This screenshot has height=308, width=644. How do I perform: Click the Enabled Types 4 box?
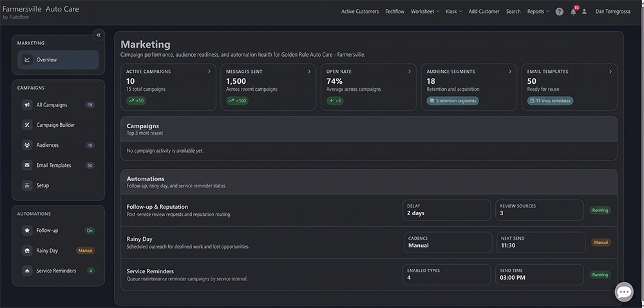(446, 274)
